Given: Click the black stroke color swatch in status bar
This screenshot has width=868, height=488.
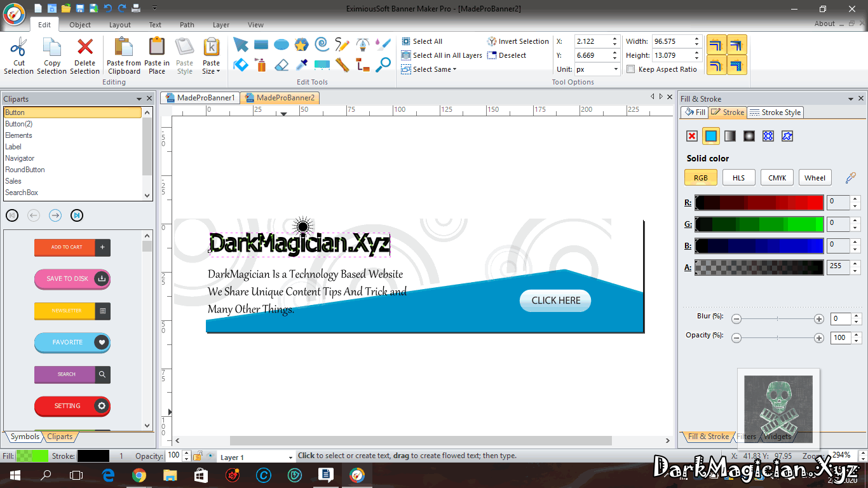Looking at the screenshot, I should click(93, 456).
